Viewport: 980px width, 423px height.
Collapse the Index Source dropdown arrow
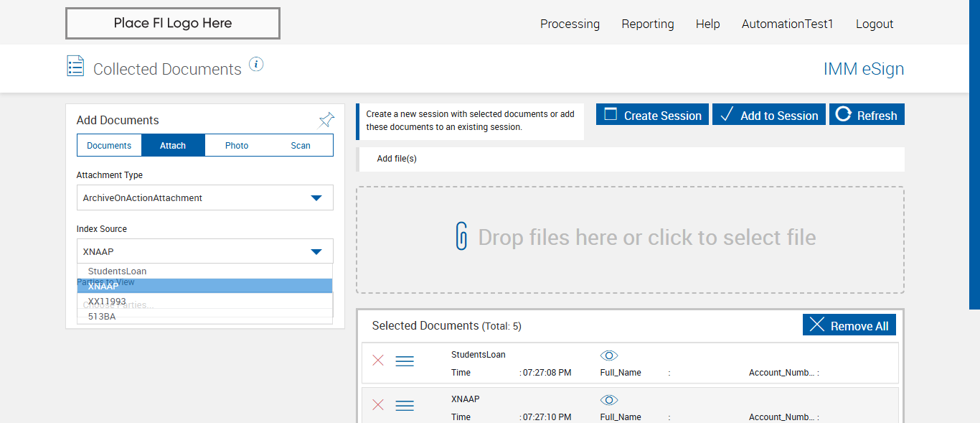click(x=316, y=252)
